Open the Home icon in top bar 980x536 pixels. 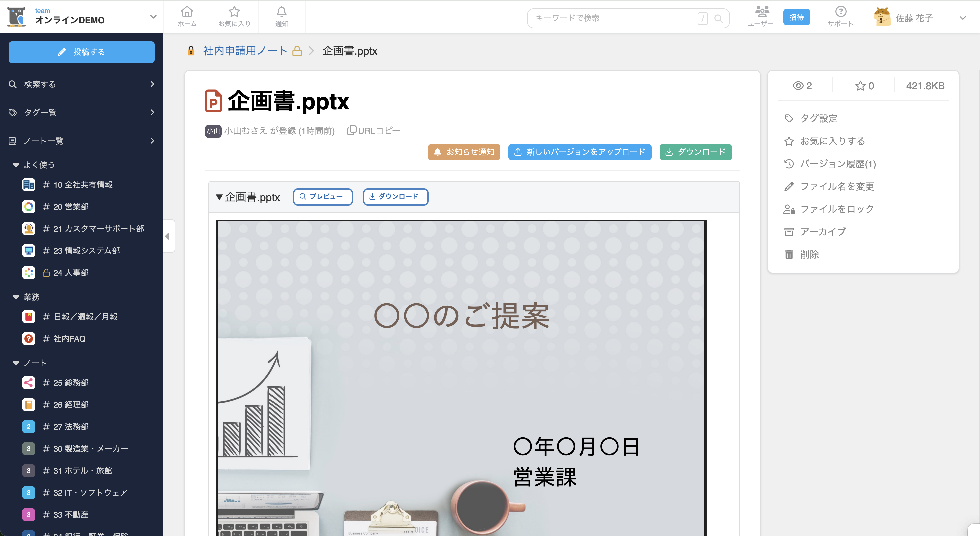click(x=187, y=12)
